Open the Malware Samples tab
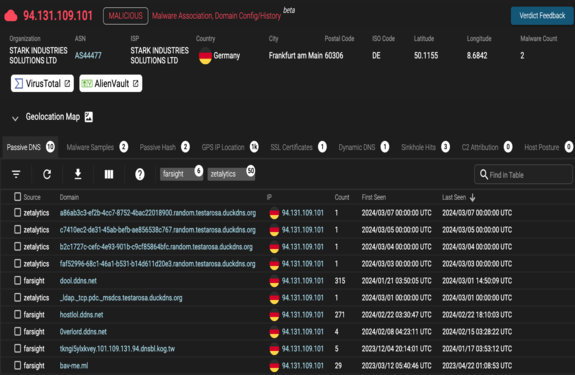Viewport: 575px width, 375px height. coord(97,147)
